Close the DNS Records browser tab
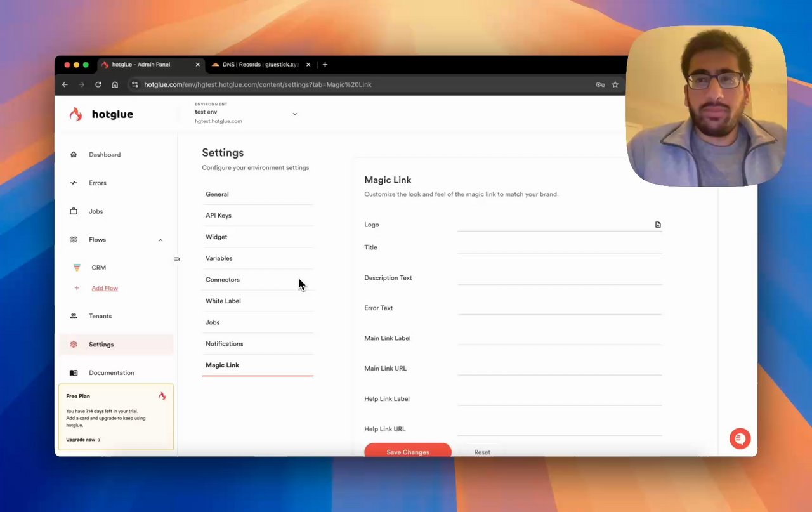Screen dimensions: 812x512 tap(308, 65)
